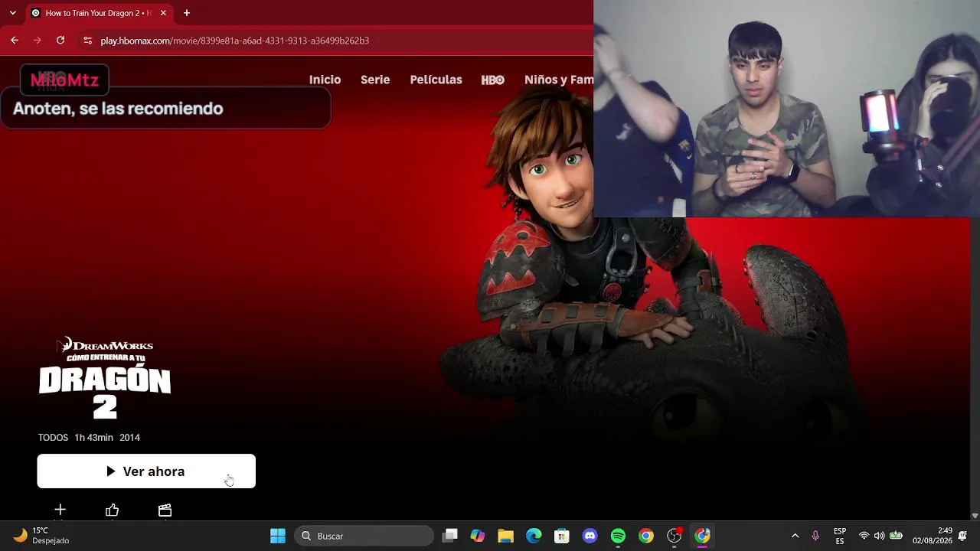
Task: Open the Windows Start menu
Action: (278, 536)
